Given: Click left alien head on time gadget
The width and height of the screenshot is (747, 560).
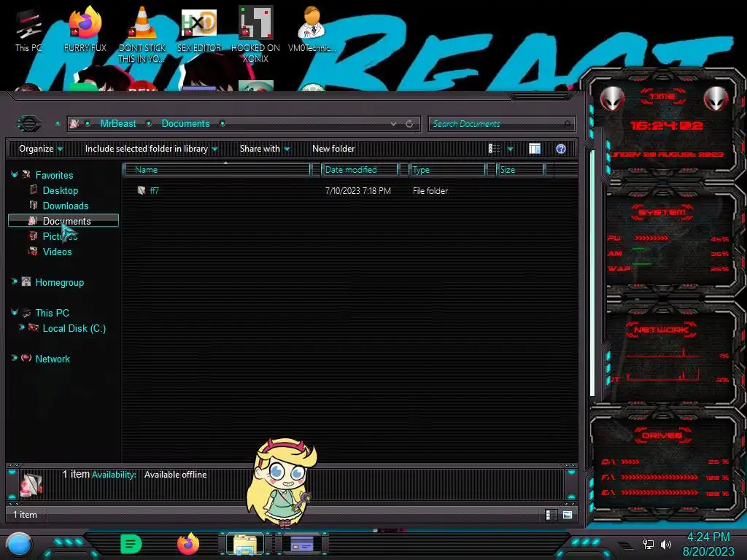Looking at the screenshot, I should pyautogui.click(x=612, y=99).
